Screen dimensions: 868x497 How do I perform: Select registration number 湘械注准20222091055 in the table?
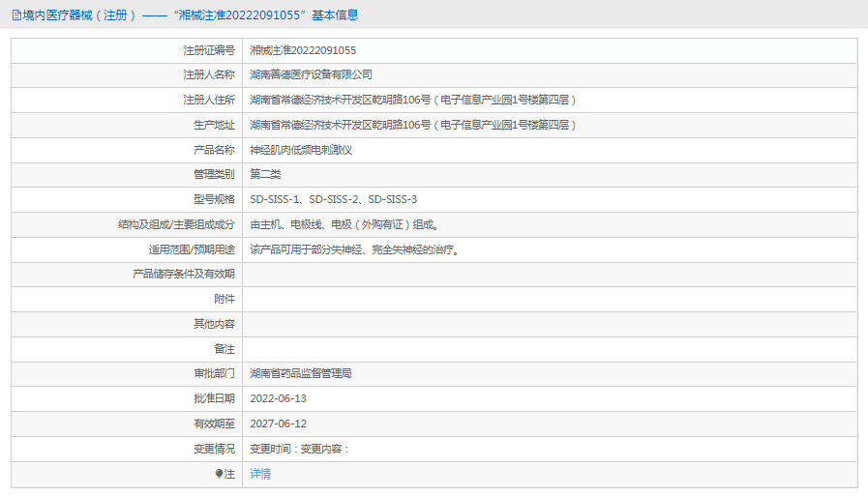click(x=303, y=50)
